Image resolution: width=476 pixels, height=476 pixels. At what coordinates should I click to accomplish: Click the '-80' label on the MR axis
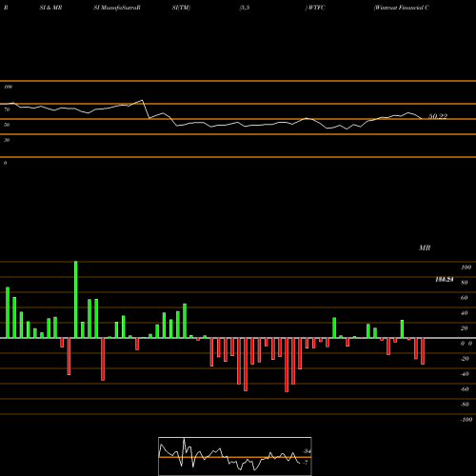(x=465, y=405)
